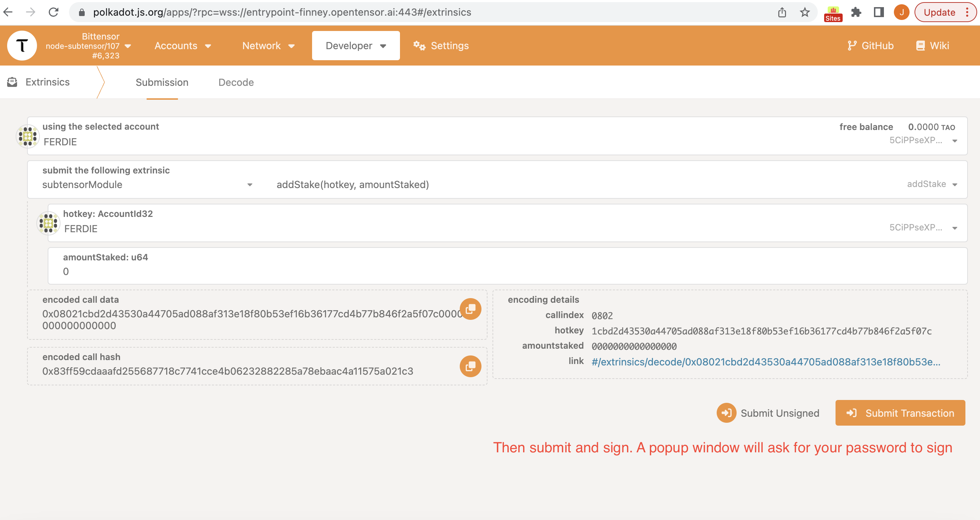Copy the encoded call data
Image resolution: width=980 pixels, height=520 pixels.
pyautogui.click(x=470, y=309)
